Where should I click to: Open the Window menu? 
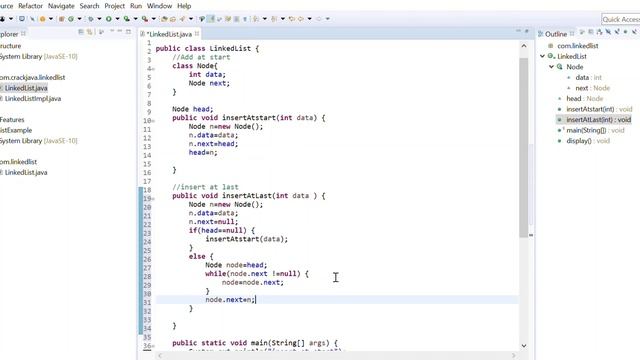pyautogui.click(x=159, y=6)
